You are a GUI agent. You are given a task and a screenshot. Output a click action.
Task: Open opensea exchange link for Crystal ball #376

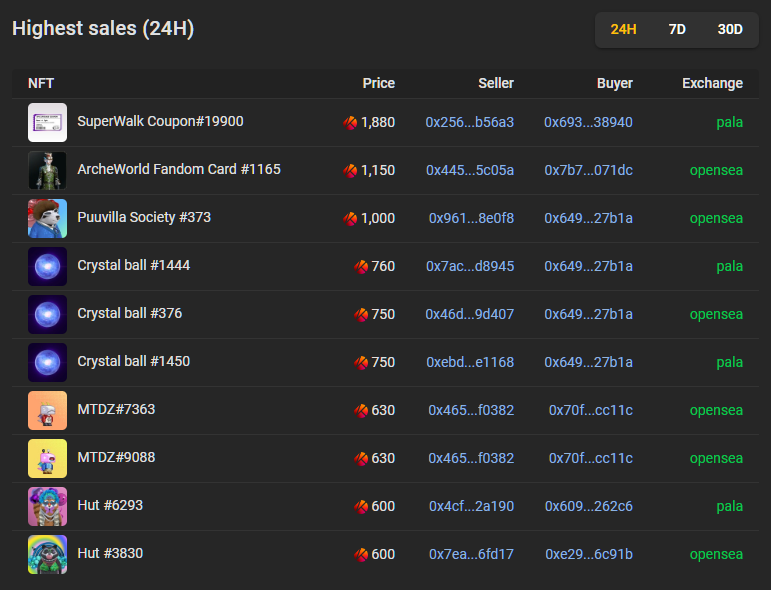716,315
